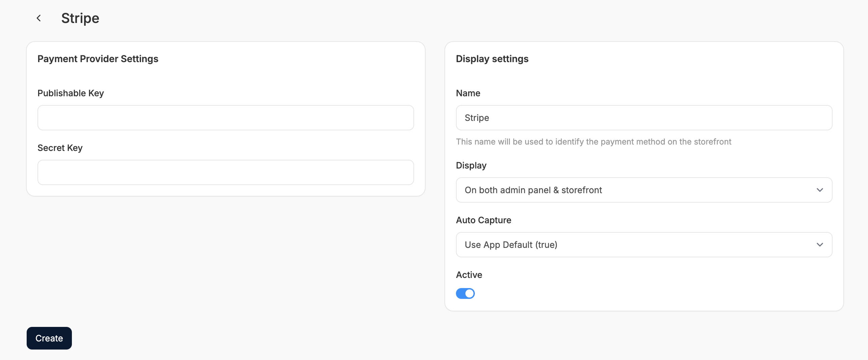Focus the Secret Key text box
The height and width of the screenshot is (360, 868).
point(225,173)
